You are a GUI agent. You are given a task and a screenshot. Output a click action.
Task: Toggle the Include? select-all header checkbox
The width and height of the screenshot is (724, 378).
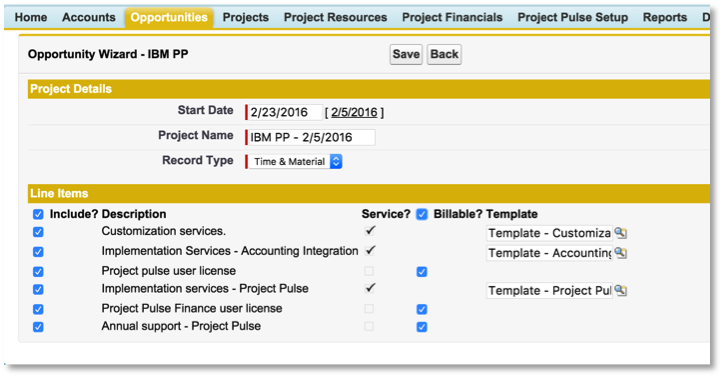[x=38, y=214]
